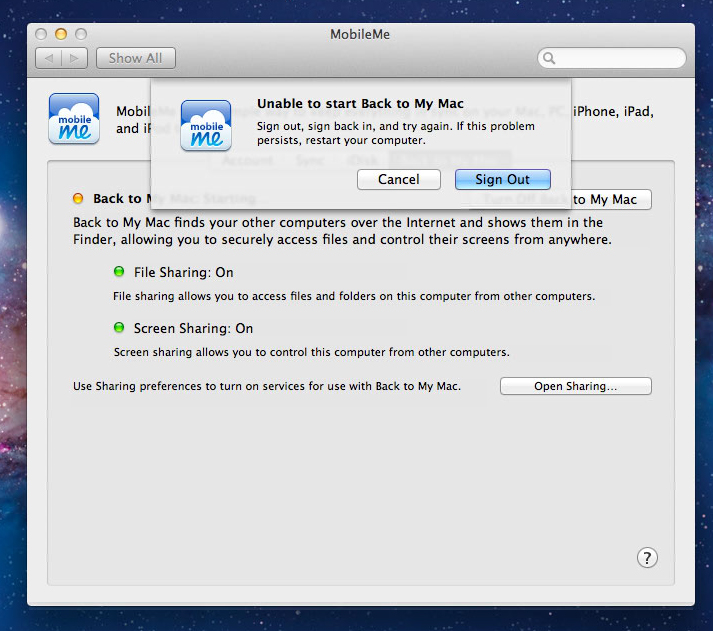Screen dimensions: 713x631
Task: Open Sharing preferences via Open Sharing button
Action: coord(576,386)
